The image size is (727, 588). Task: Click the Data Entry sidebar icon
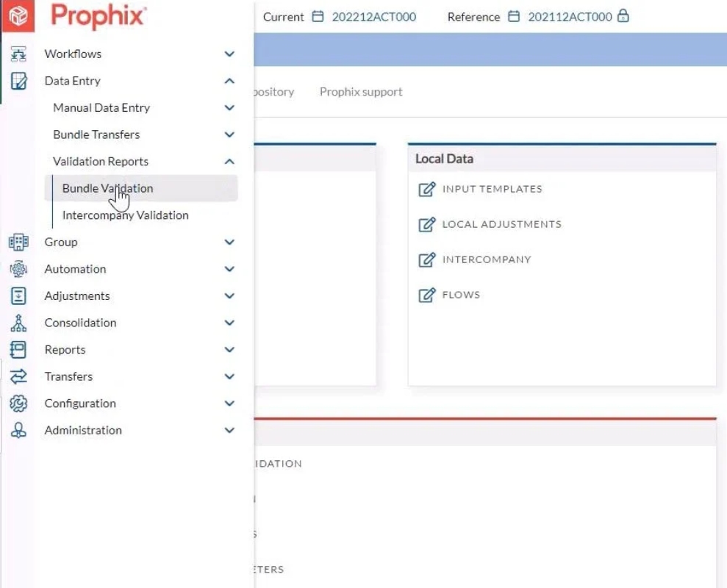18,81
